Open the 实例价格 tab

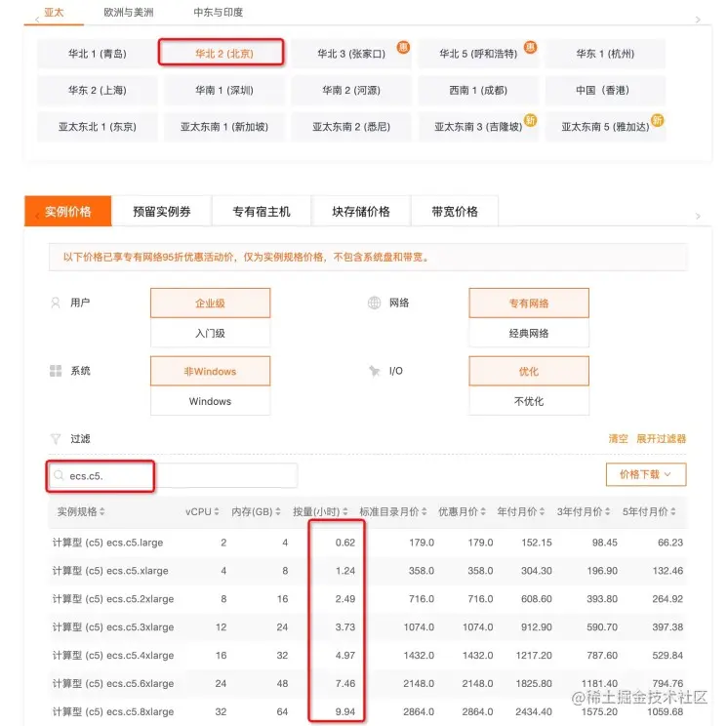[x=67, y=211]
